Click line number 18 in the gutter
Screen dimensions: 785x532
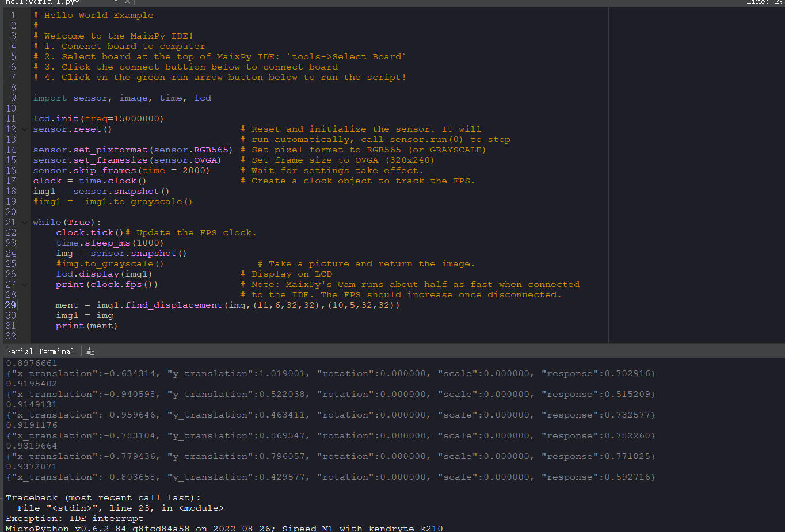click(11, 191)
